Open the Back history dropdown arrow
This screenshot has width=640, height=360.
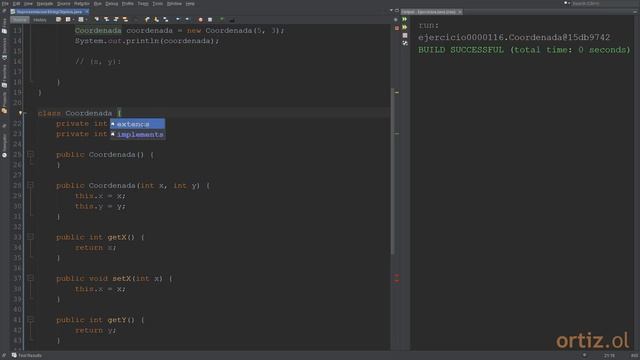(x=73, y=19)
